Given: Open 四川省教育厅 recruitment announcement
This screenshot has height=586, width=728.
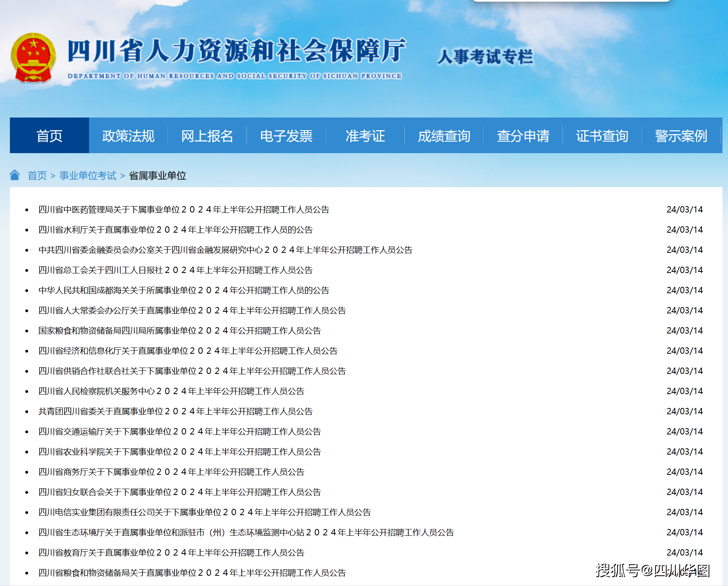Looking at the screenshot, I should tap(171, 552).
